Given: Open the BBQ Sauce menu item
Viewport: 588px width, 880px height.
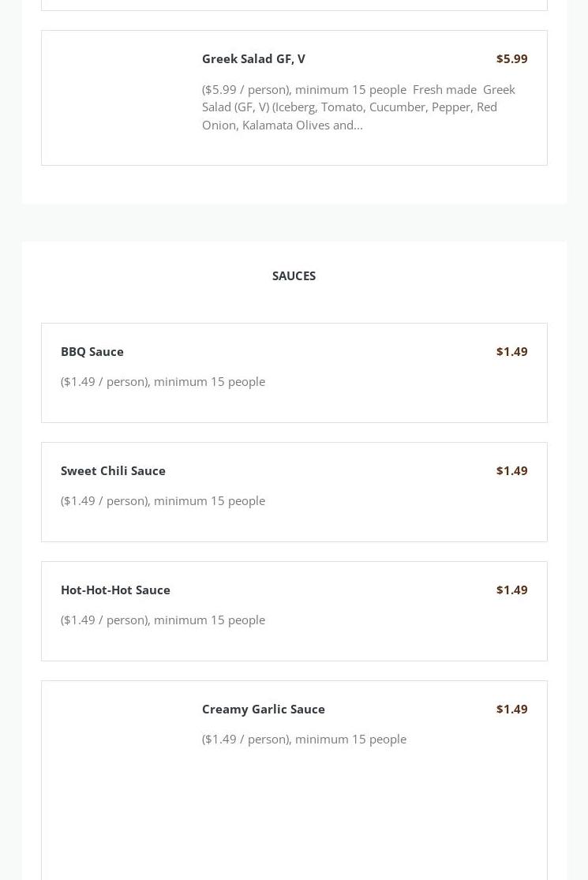Looking at the screenshot, I should [x=92, y=351].
